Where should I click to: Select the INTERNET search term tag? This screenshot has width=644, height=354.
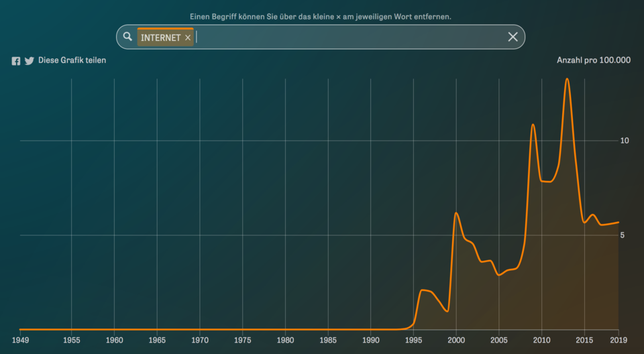click(160, 38)
